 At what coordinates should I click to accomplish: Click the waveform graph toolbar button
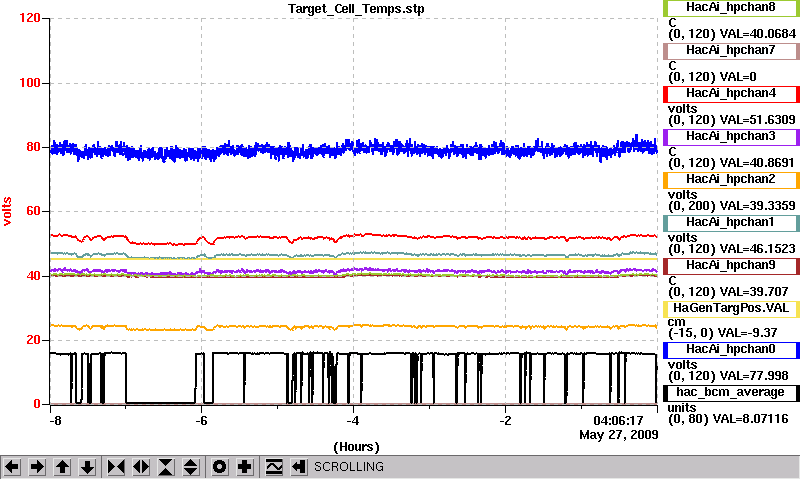(274, 467)
